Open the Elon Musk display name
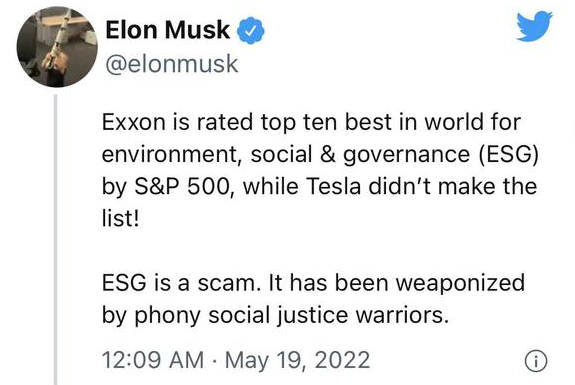The image size is (575, 385). coord(168,30)
